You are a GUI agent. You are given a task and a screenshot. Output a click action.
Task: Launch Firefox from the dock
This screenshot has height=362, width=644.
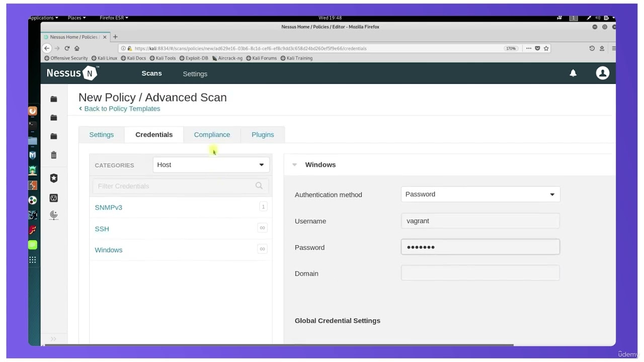coord(33,111)
